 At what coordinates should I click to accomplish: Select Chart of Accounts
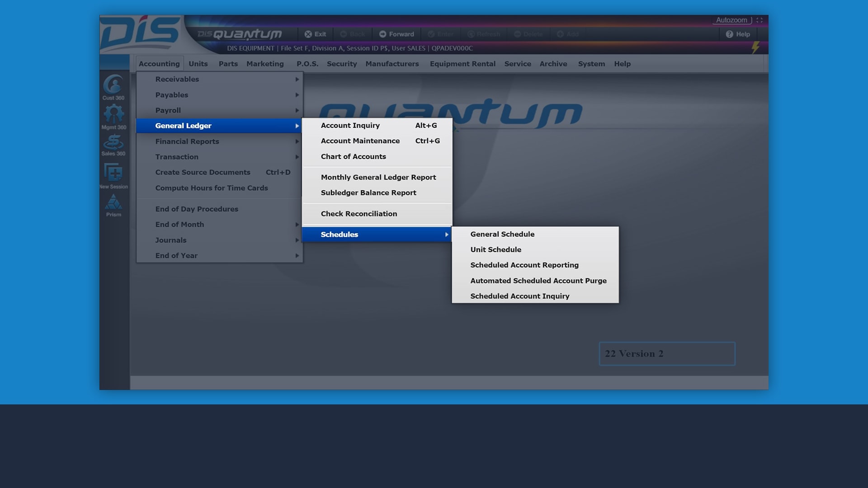coord(377,156)
